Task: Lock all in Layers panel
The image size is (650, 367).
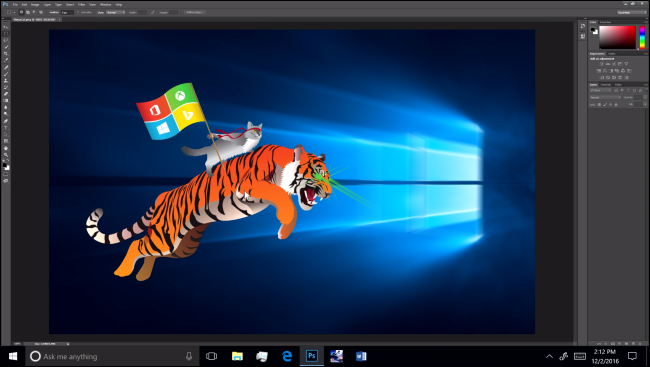Action: [616, 105]
